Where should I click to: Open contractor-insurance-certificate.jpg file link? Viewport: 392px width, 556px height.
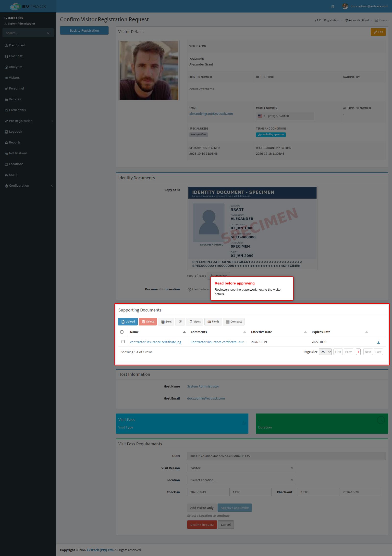[156, 342]
